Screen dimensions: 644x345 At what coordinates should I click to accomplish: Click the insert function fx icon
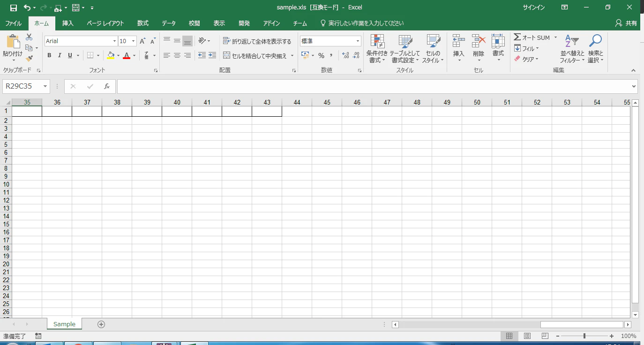tap(107, 86)
